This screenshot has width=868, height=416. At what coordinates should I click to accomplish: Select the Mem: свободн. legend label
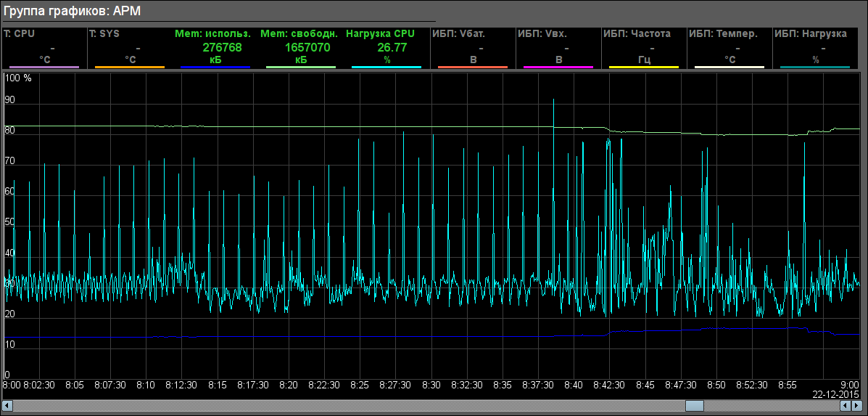coord(299,34)
